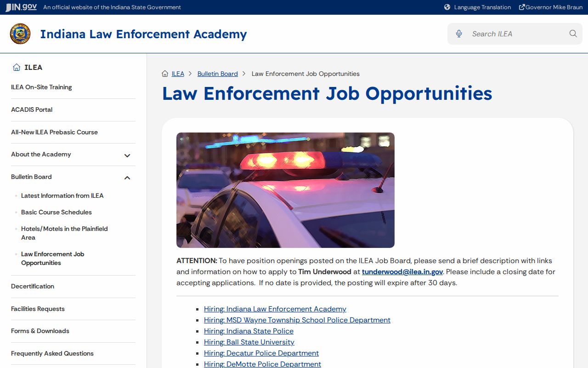Viewport: 588px width, 368px height.
Task: Click the home icon beside ILEA sidebar heading
Action: [17, 68]
